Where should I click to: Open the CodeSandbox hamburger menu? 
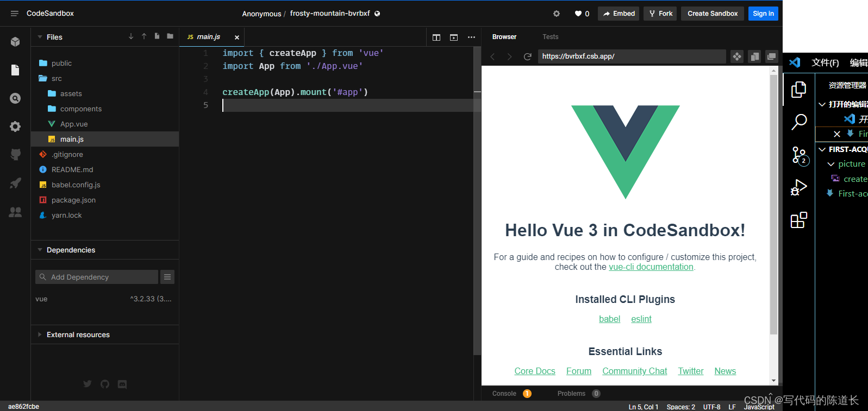15,14
